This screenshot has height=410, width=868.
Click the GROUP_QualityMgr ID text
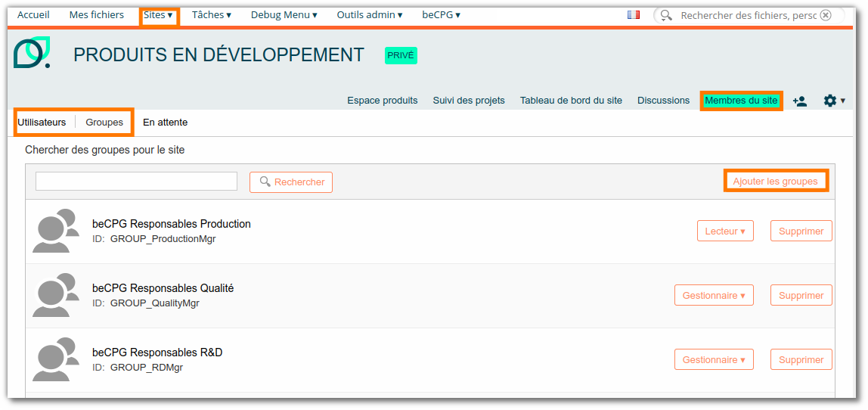tap(154, 303)
